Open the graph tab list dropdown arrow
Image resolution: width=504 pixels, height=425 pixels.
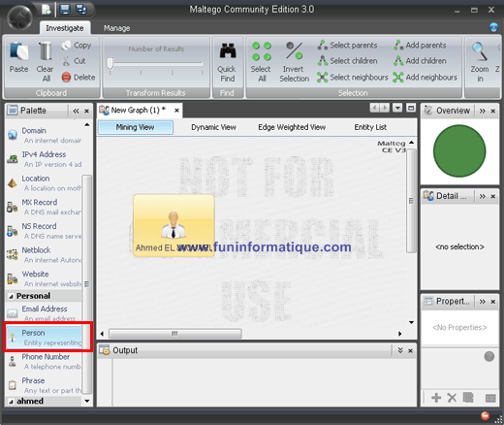click(x=397, y=108)
